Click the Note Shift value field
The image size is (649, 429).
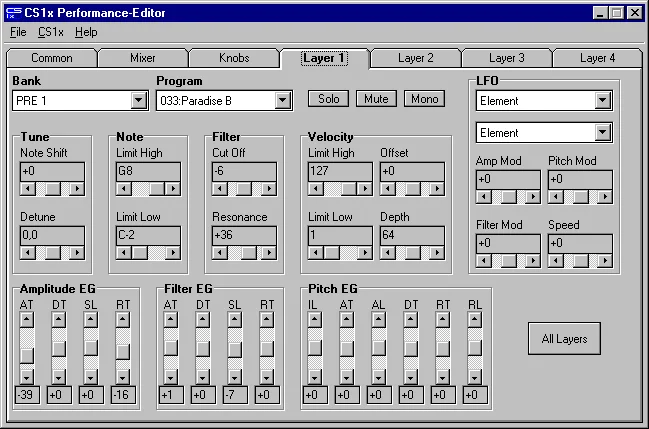point(53,171)
